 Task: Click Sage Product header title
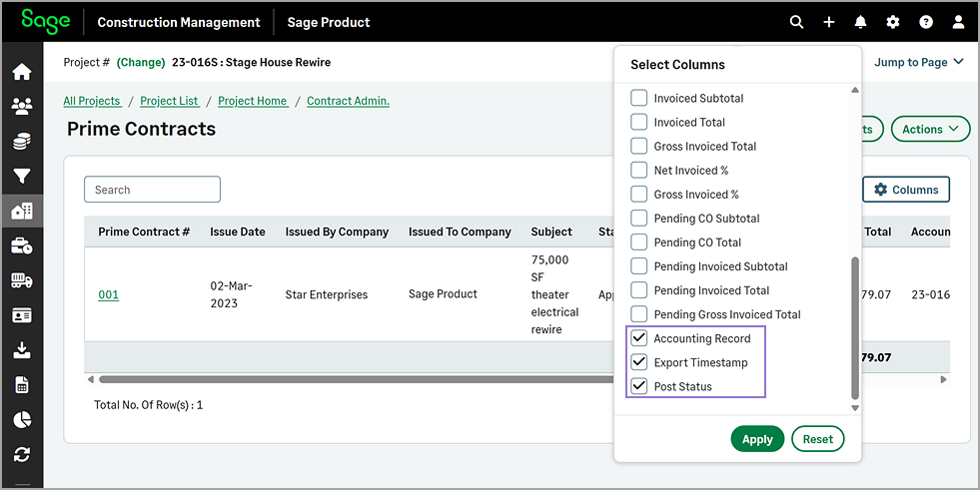coord(329,23)
